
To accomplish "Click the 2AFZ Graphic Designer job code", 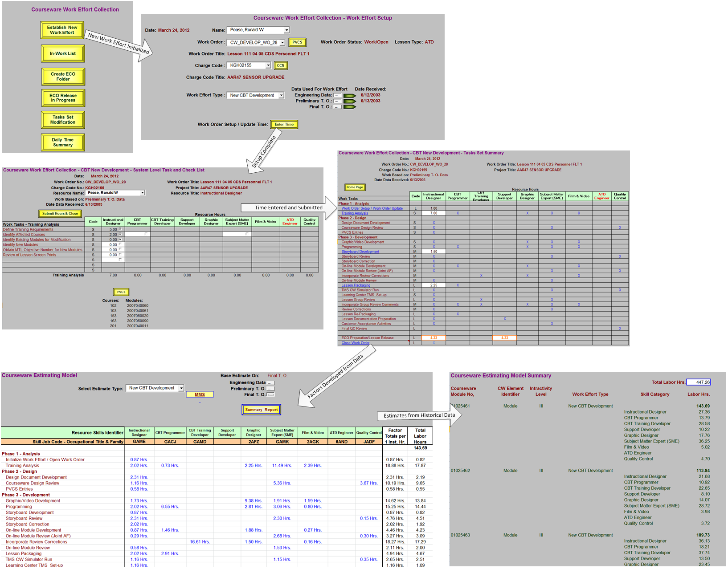I will [x=254, y=442].
